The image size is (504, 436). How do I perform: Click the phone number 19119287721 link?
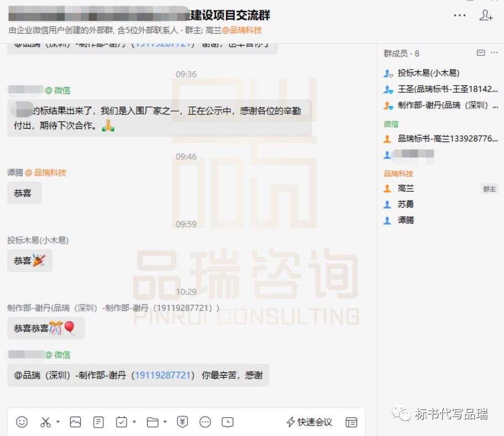point(163,376)
